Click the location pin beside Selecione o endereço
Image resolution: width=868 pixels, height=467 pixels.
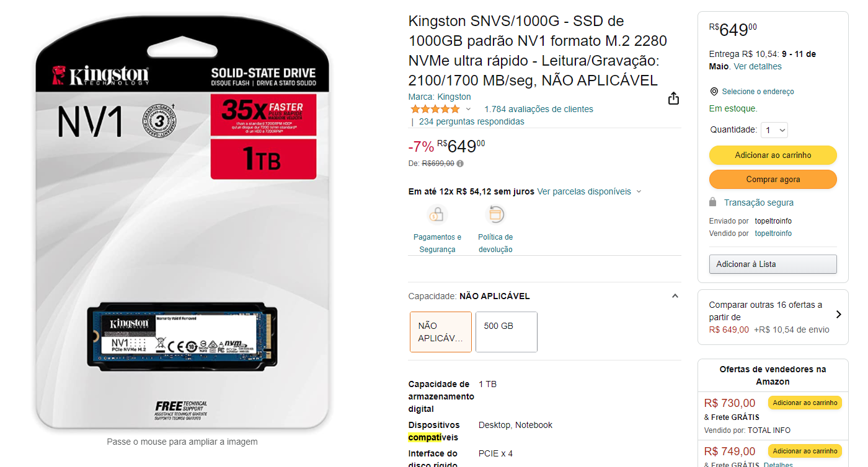tap(714, 92)
